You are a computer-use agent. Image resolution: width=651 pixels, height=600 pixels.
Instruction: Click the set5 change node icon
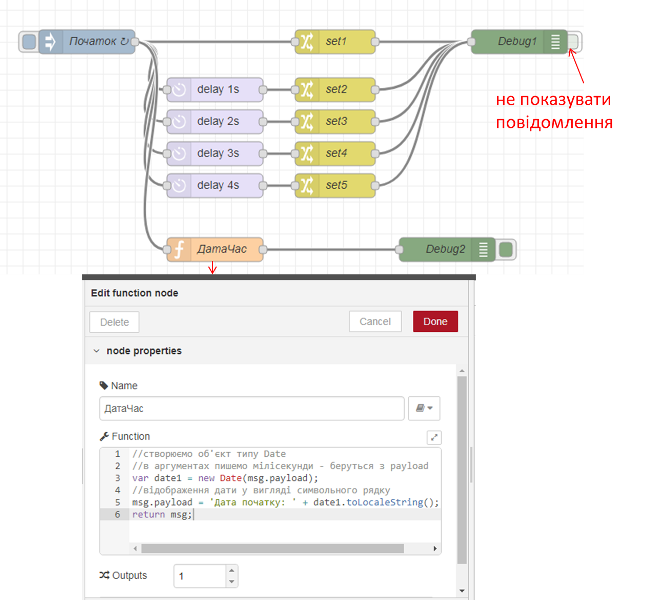(307, 185)
